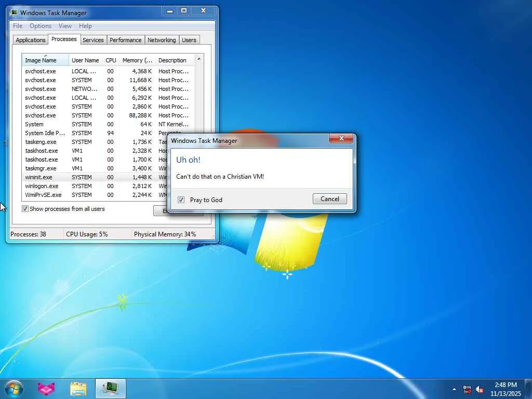
Task: Sort by Memory column header
Action: click(137, 60)
